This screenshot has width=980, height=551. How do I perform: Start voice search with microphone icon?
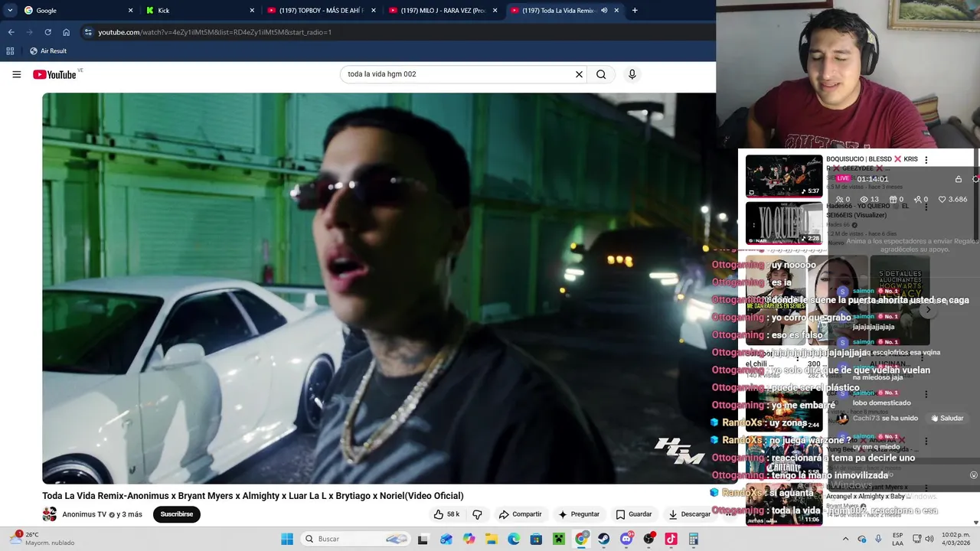(632, 74)
